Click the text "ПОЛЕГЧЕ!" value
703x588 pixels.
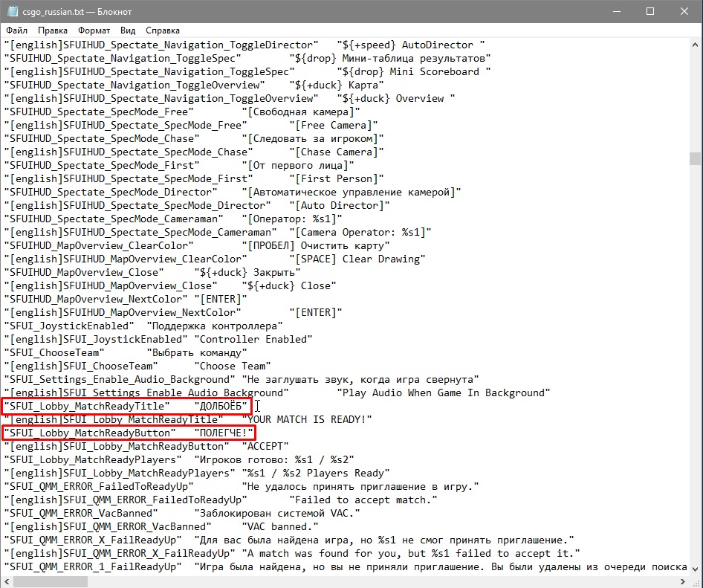[x=223, y=433]
